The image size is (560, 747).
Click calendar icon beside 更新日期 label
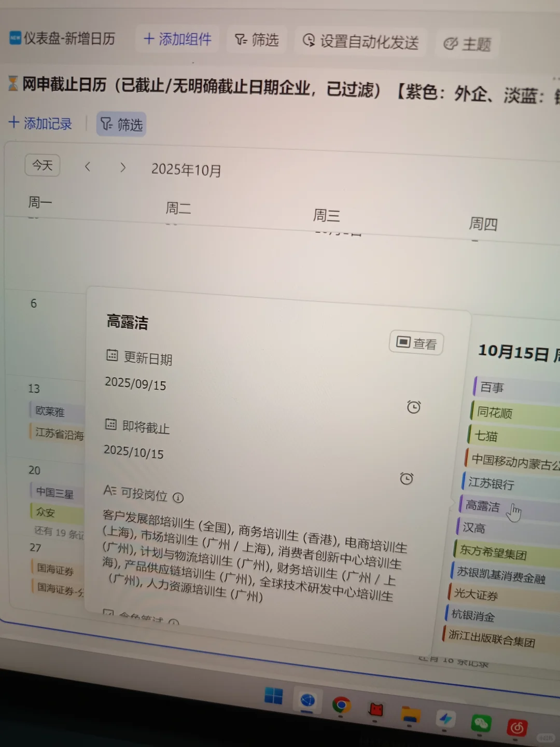112,355
